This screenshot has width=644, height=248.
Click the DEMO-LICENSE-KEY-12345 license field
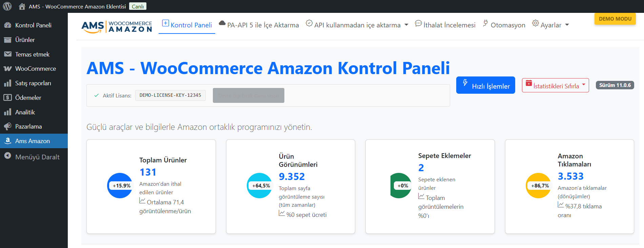(170, 95)
